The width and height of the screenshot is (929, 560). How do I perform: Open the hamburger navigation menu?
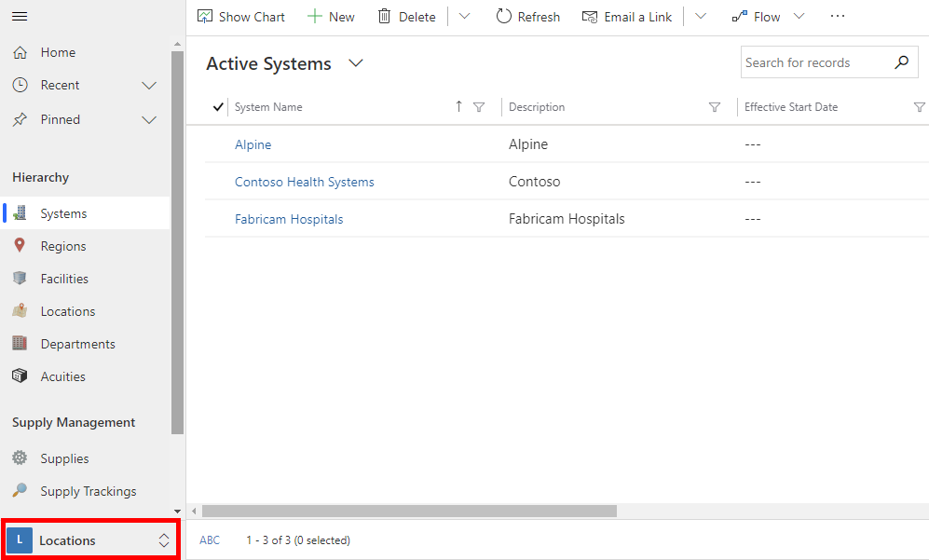(x=20, y=16)
